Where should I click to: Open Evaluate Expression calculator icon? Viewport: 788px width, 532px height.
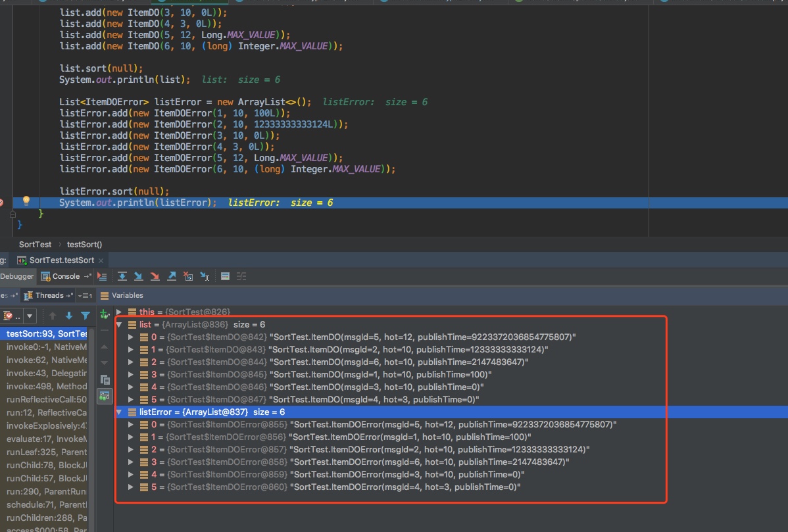click(225, 276)
